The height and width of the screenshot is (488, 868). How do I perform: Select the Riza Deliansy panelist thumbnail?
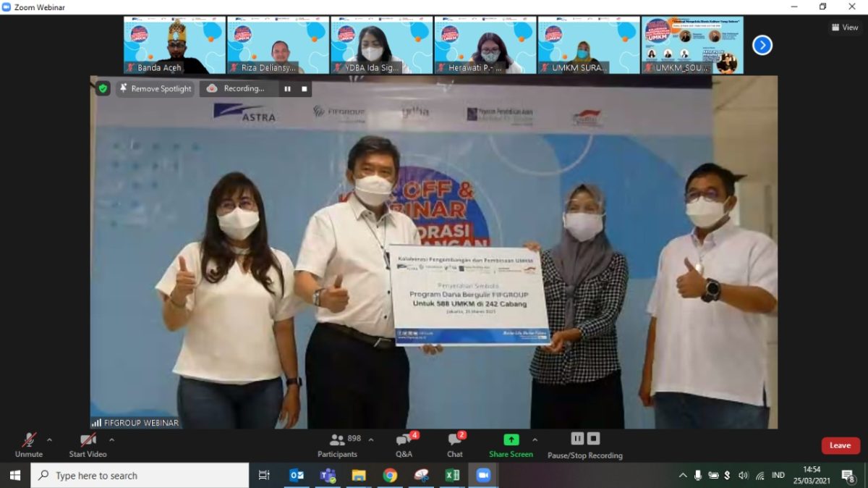278,45
